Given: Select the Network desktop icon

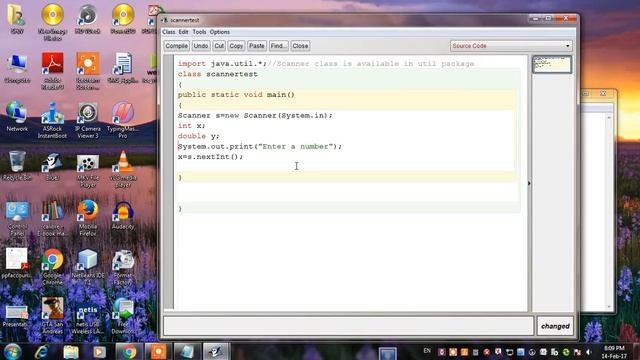Looking at the screenshot, I should [17, 116].
